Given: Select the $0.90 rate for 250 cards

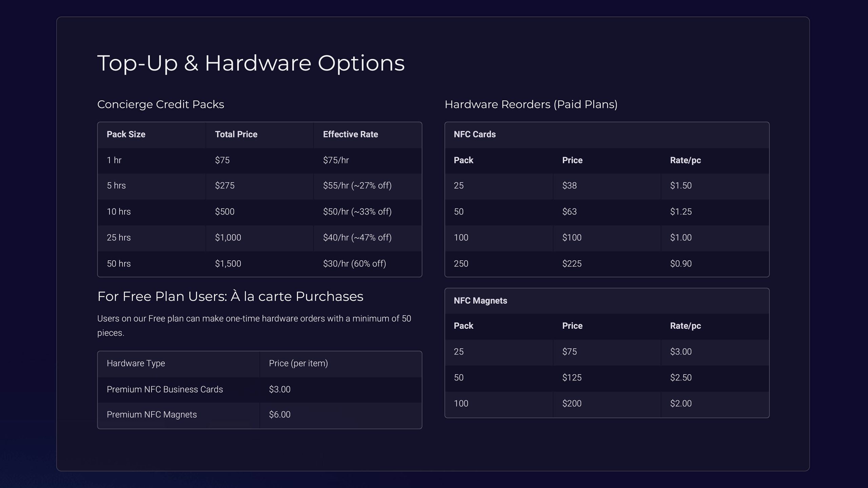Looking at the screenshot, I should (x=681, y=264).
